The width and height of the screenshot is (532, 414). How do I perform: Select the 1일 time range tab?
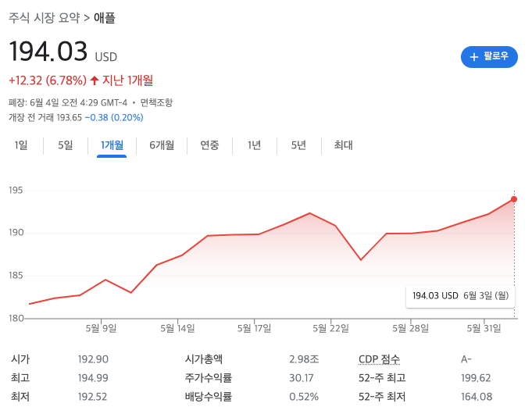pyautogui.click(x=21, y=145)
